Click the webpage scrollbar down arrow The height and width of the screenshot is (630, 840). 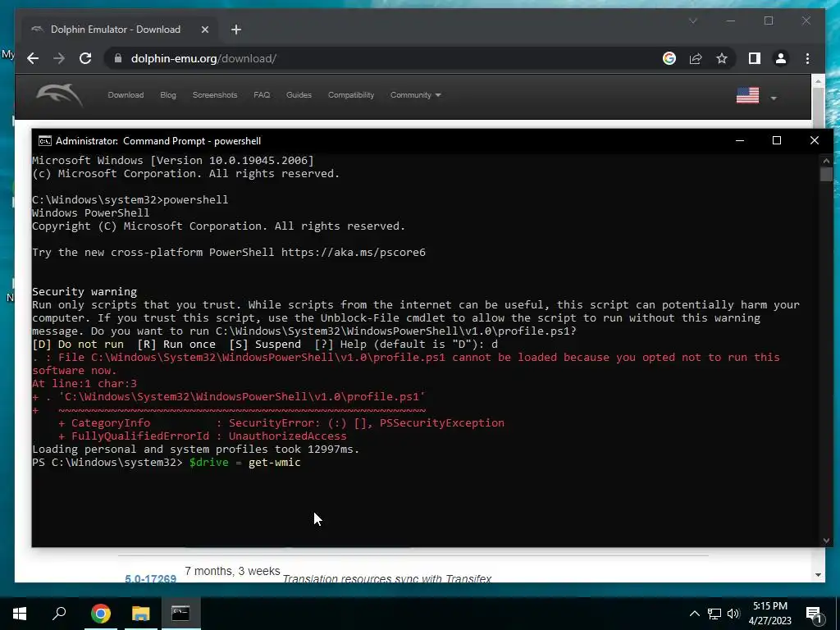818,575
